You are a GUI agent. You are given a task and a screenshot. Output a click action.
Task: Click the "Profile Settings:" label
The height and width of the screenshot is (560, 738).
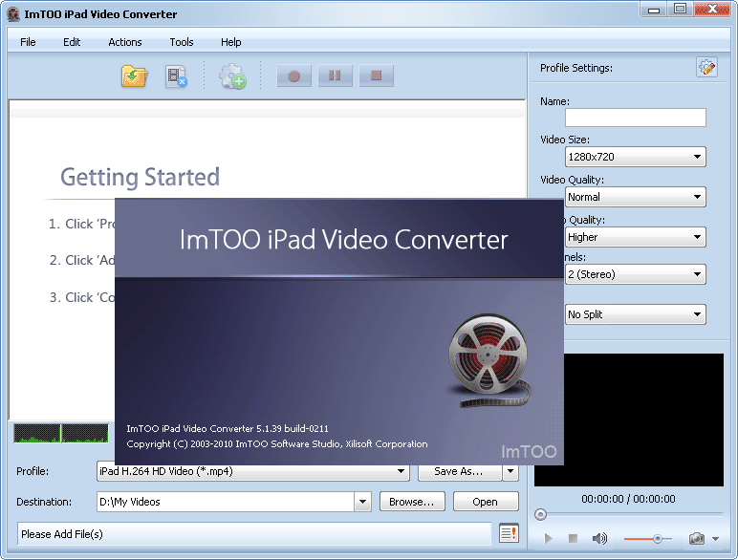pos(576,68)
